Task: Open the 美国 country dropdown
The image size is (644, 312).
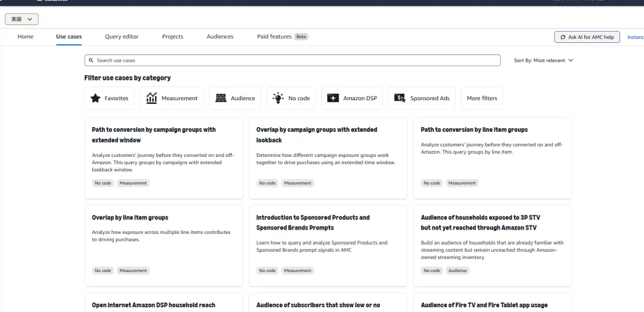Action: (22, 19)
